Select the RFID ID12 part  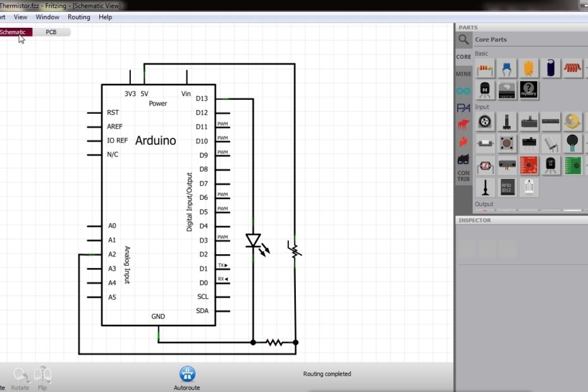point(508,187)
